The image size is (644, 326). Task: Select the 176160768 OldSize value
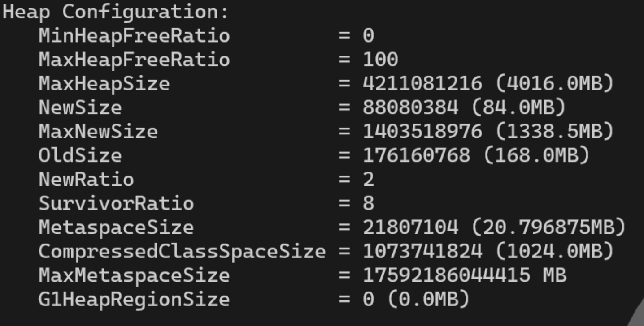417,155
